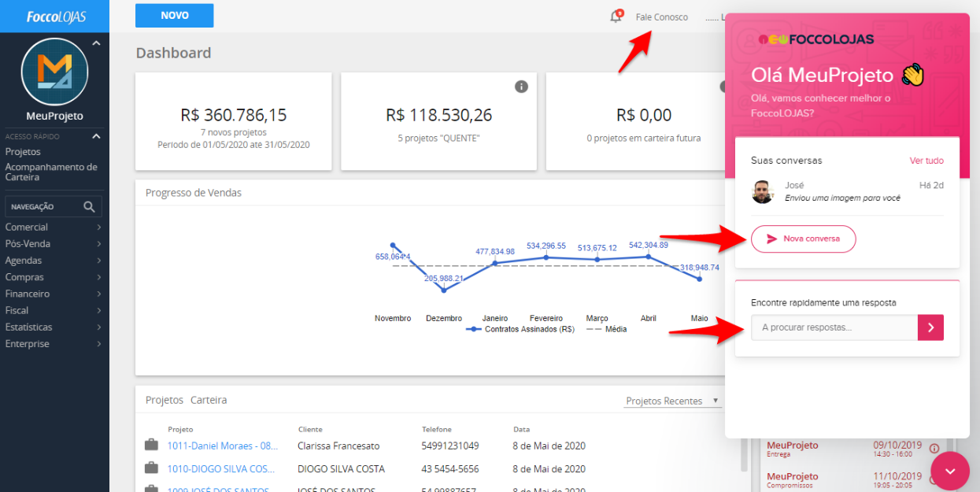Click the MeuProjeto profile logo
The image size is (980, 492).
[54, 72]
